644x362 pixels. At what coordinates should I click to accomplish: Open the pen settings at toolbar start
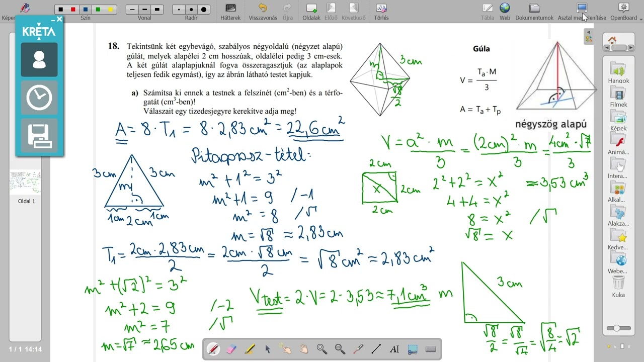[x=24, y=9]
